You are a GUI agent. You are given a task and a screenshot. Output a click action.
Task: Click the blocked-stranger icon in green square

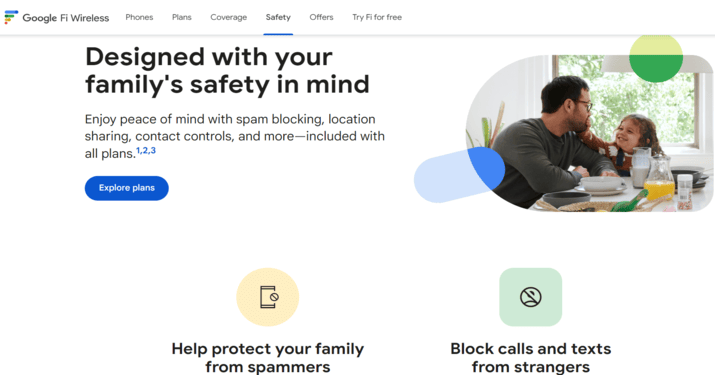point(531,297)
